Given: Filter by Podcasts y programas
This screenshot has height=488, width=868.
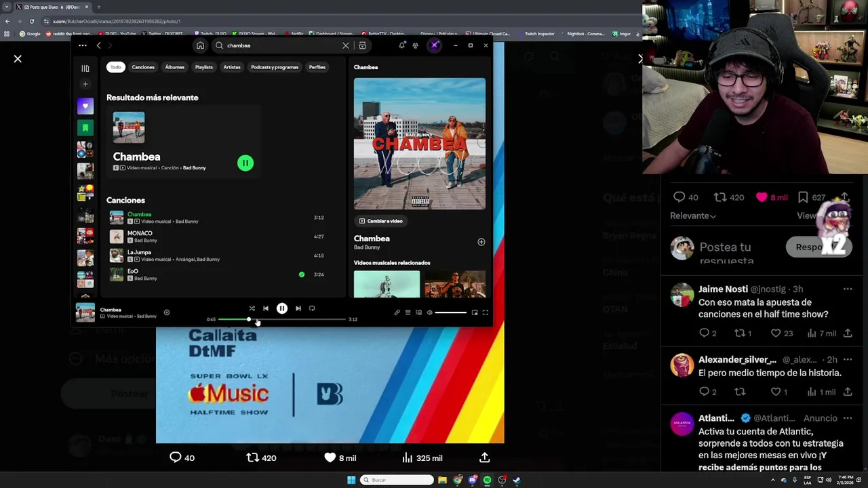Looking at the screenshot, I should coord(275,67).
